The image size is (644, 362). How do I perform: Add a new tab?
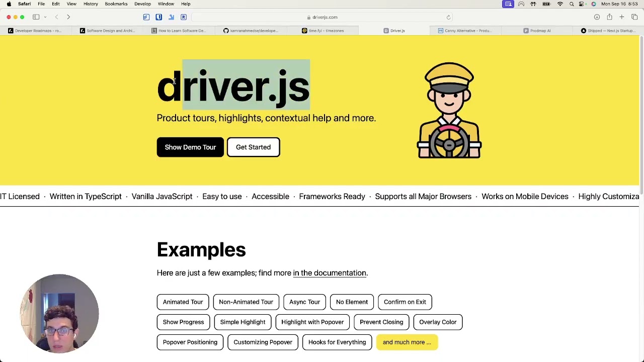pyautogui.click(x=622, y=17)
